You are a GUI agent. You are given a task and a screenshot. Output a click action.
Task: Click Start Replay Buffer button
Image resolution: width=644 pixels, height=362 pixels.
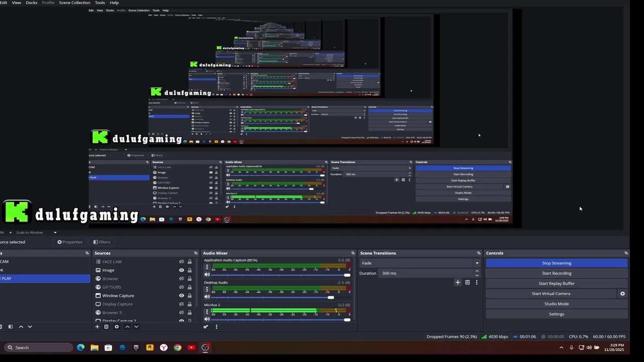556,284
